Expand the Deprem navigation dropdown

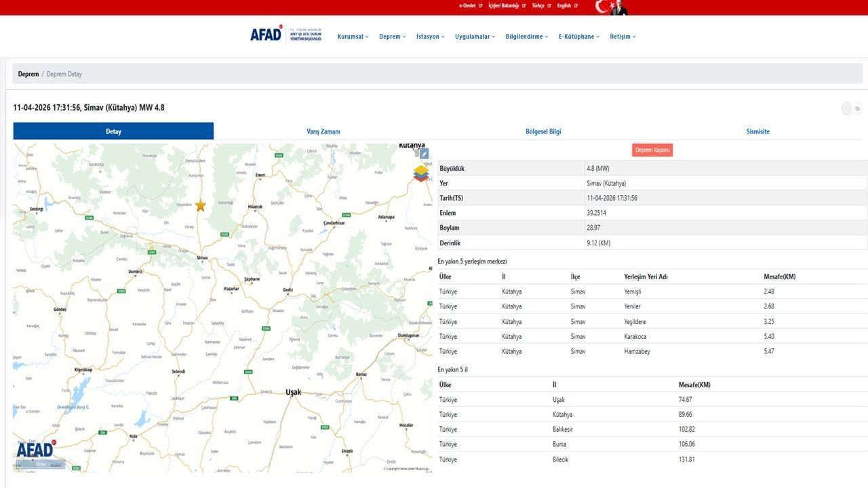coord(392,37)
